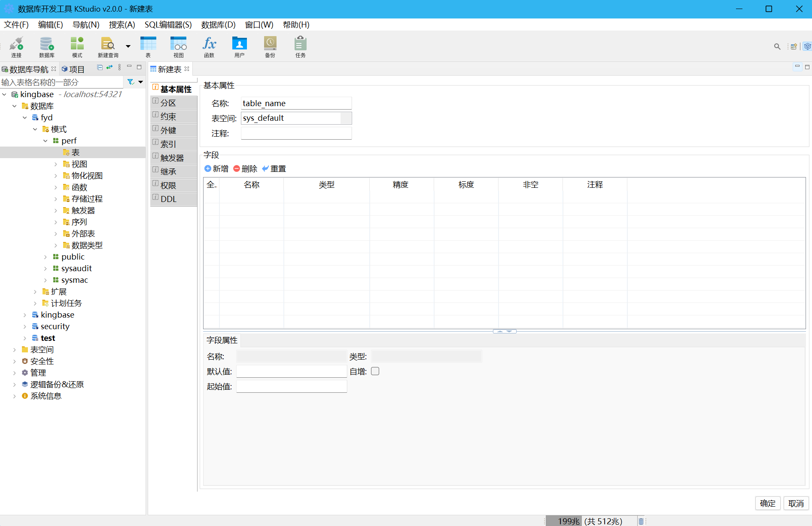The width and height of the screenshot is (812, 526).
Task: Click the open-perspective icon at top right
Action: click(x=794, y=46)
